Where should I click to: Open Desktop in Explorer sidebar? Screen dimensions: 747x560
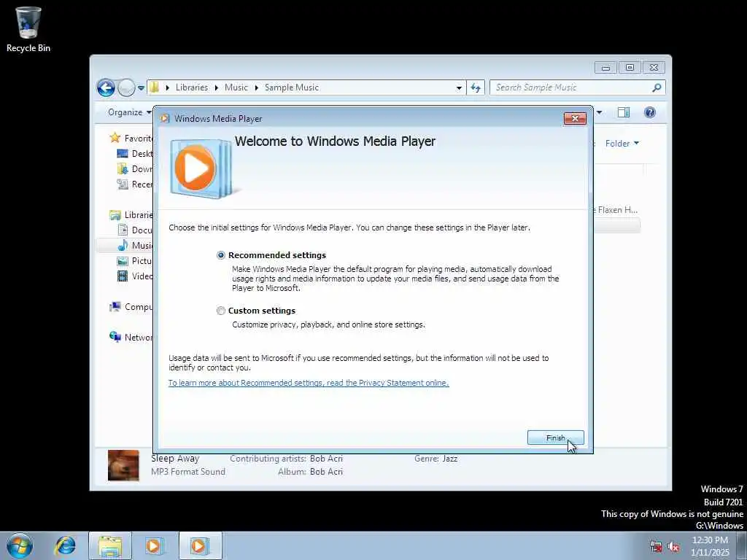pyautogui.click(x=135, y=153)
